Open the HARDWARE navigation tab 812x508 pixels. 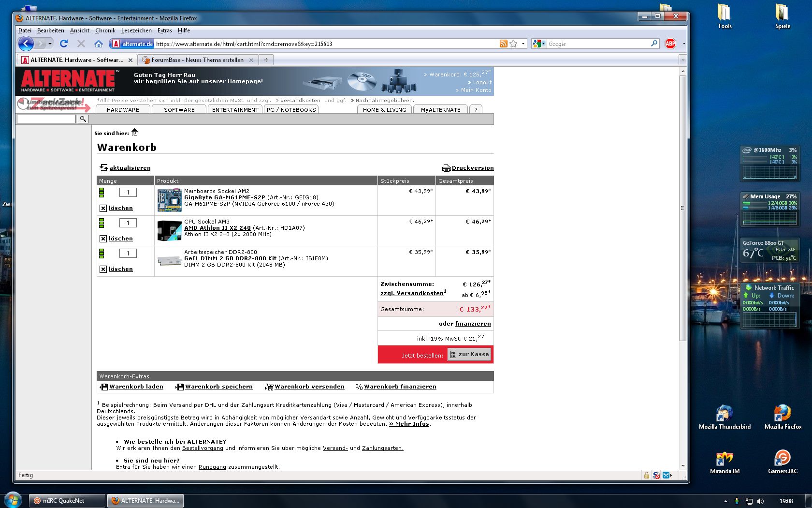pyautogui.click(x=123, y=109)
